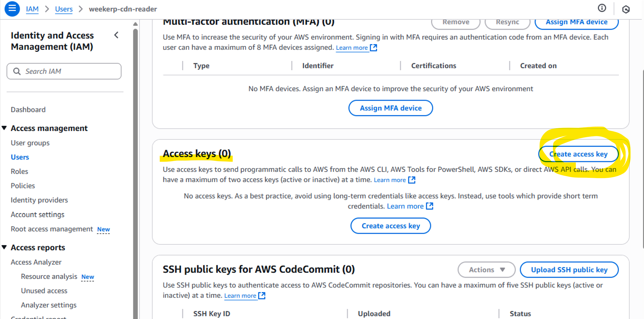Image resolution: width=644 pixels, height=319 pixels.
Task: Click external link icon after 'credentials' Learn more
Action: pyautogui.click(x=429, y=206)
